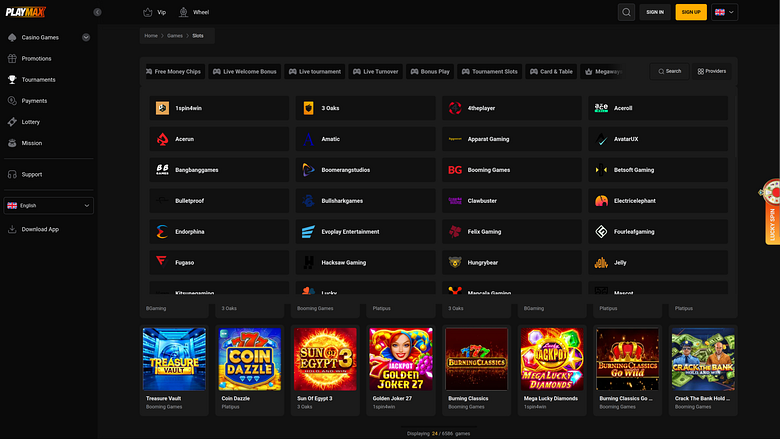780x439 pixels.
Task: Select the Live tournament tab
Action: click(x=315, y=72)
